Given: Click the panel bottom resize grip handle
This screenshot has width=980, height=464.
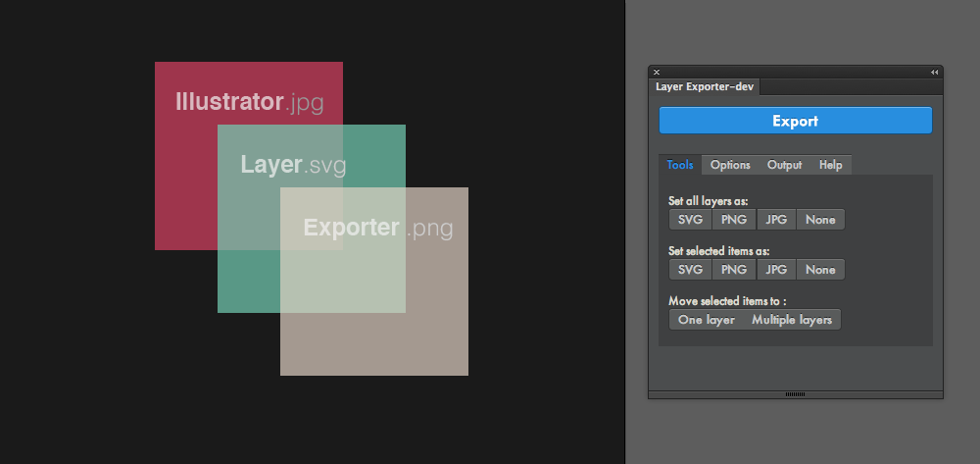Looking at the screenshot, I should tap(795, 394).
